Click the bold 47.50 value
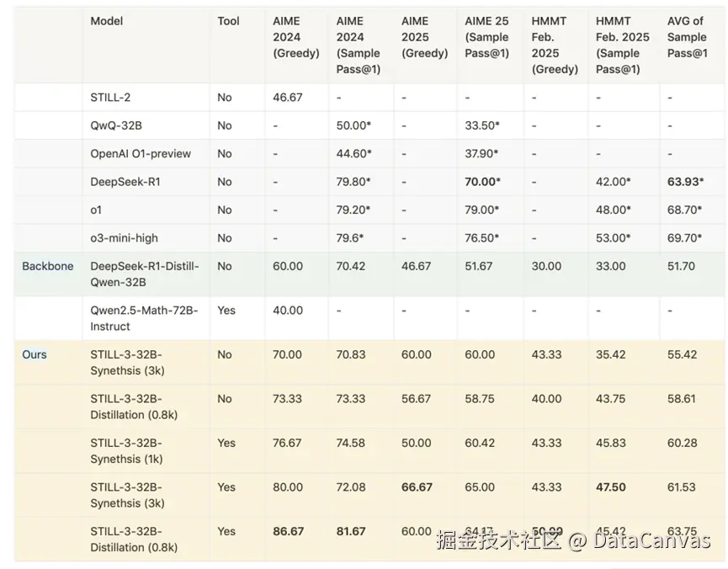728x569 pixels. click(610, 487)
